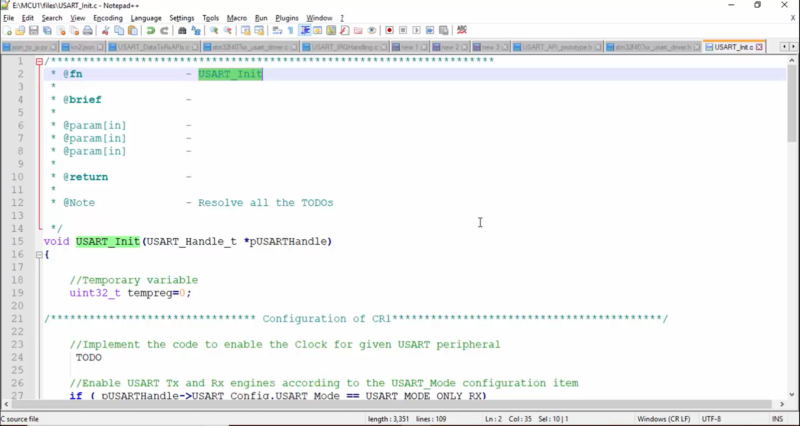Toggle synchronized vertical scrolling icon
The image size is (800, 426).
(x=246, y=31)
